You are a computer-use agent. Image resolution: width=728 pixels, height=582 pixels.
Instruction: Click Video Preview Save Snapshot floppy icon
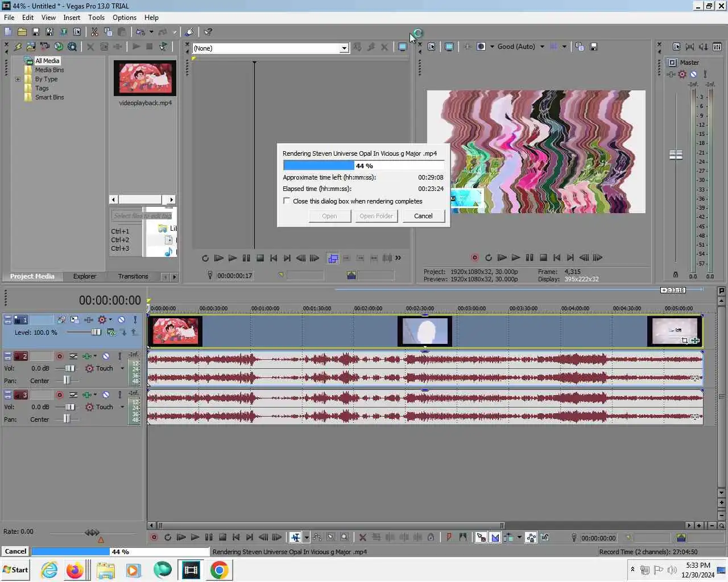tap(593, 47)
